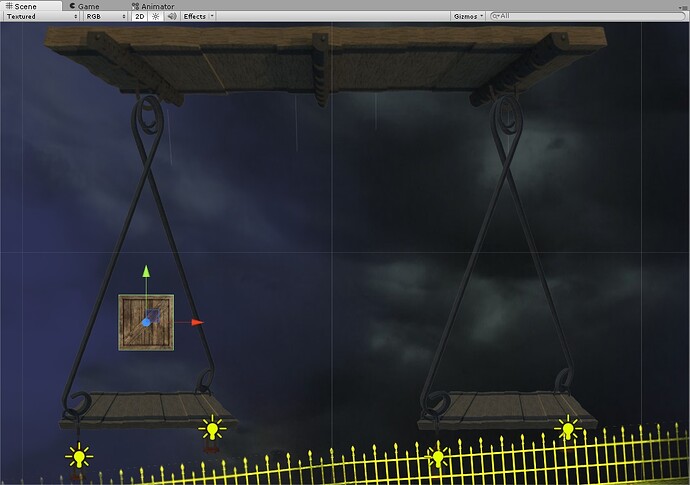Select light gizmo below right swing's left corner
690x485 pixels.
(438, 456)
